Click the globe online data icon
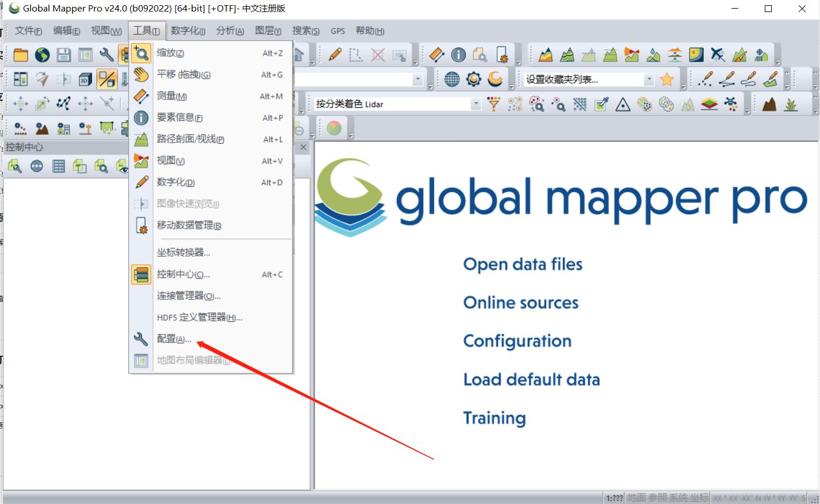Viewport: 820px width, 504px height. tap(42, 55)
